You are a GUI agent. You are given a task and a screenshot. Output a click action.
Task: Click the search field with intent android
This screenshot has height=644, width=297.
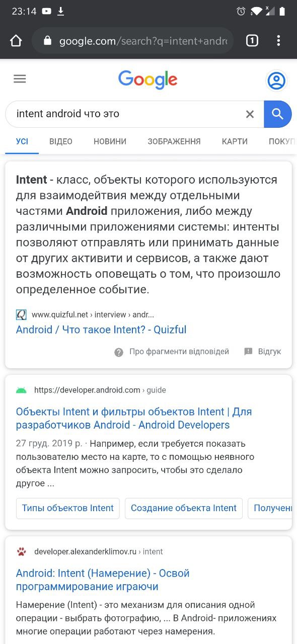128,114
